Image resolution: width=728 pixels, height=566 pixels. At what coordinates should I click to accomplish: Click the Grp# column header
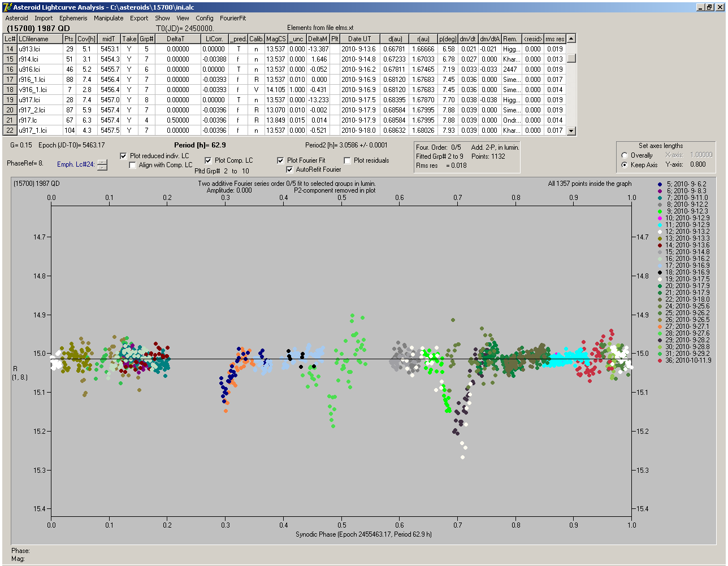pyautogui.click(x=146, y=39)
